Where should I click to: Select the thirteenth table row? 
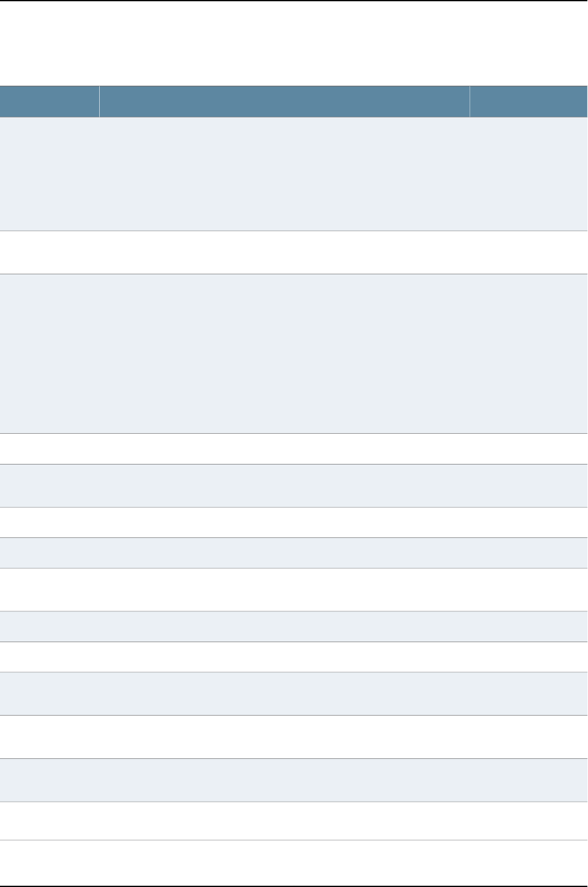(294, 780)
